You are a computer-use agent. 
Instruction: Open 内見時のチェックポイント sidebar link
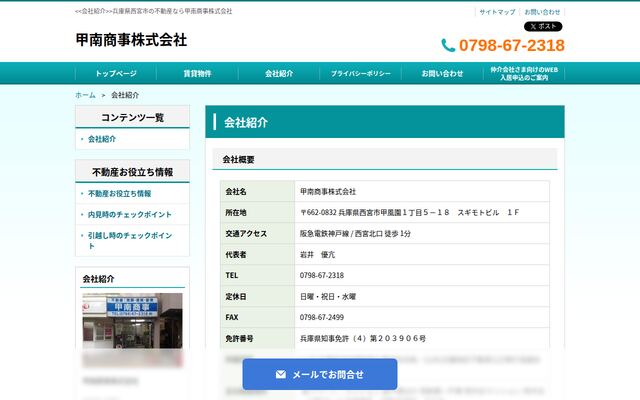130,214
